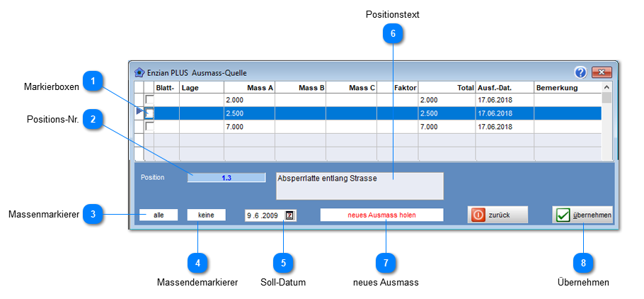The image size is (644, 299).
Task: Click callout badge number 6 for Positionstext
Action: [x=393, y=34]
